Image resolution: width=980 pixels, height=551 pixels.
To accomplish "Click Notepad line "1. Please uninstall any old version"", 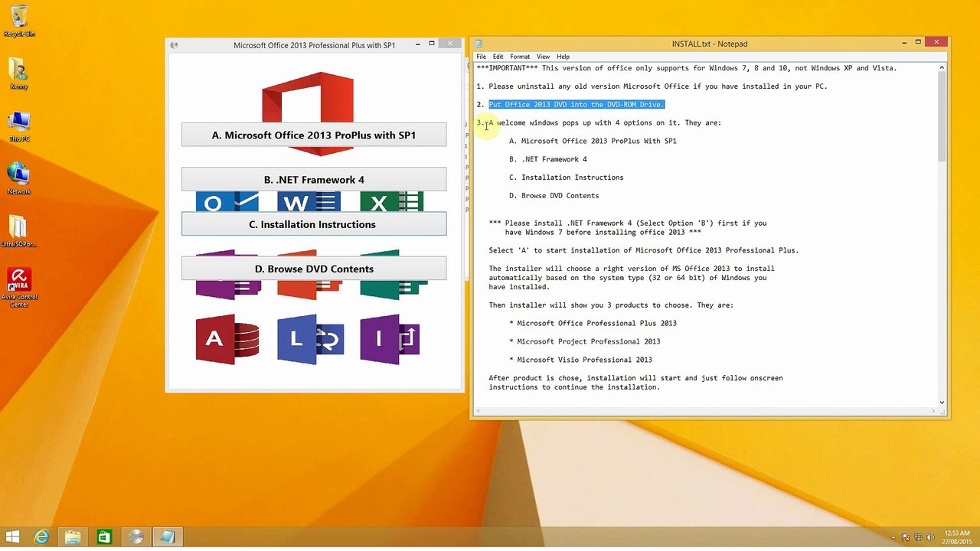I will 652,86.
